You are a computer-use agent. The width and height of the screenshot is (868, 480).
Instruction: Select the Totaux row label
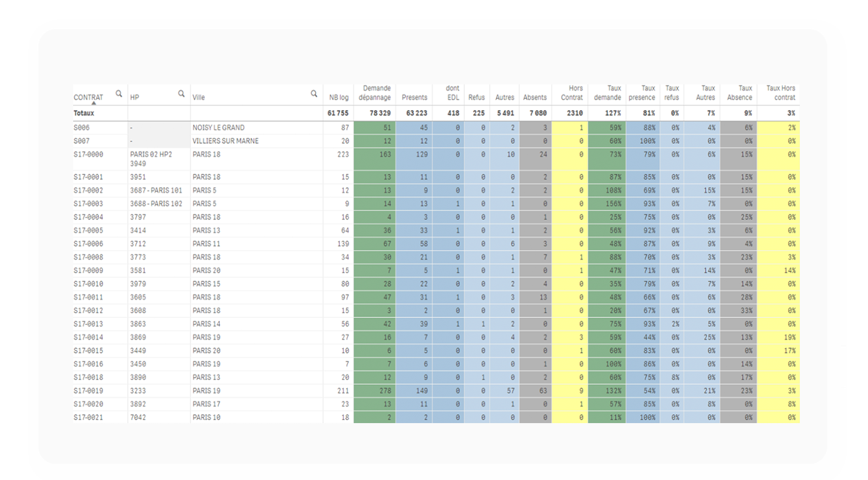click(x=84, y=114)
